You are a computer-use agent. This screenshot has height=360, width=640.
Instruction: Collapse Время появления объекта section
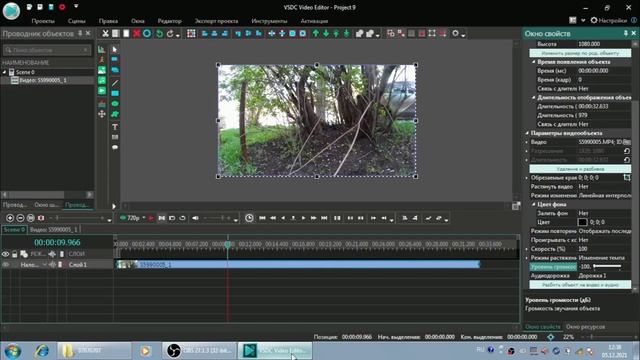point(533,62)
